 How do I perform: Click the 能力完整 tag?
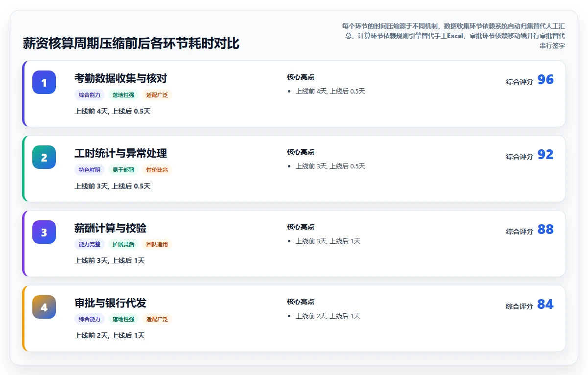click(x=90, y=244)
